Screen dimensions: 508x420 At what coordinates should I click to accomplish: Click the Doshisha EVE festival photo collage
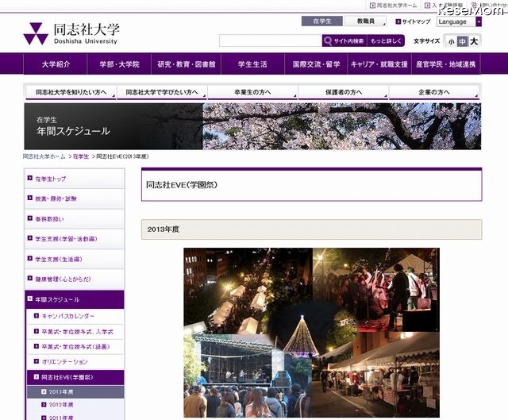point(311,333)
